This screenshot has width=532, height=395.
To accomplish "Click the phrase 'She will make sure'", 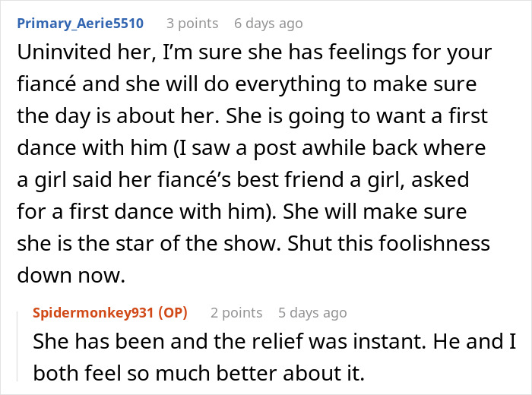I will [x=375, y=212].
